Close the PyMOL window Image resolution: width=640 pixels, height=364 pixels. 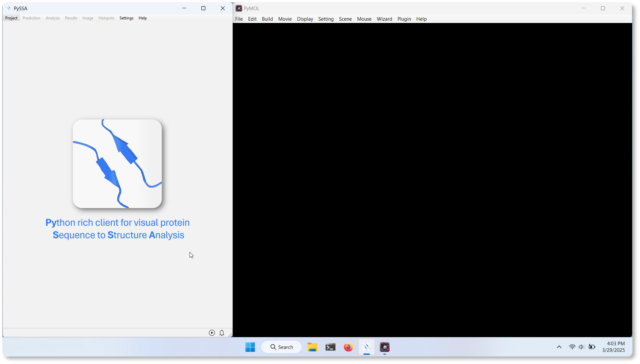click(x=622, y=8)
